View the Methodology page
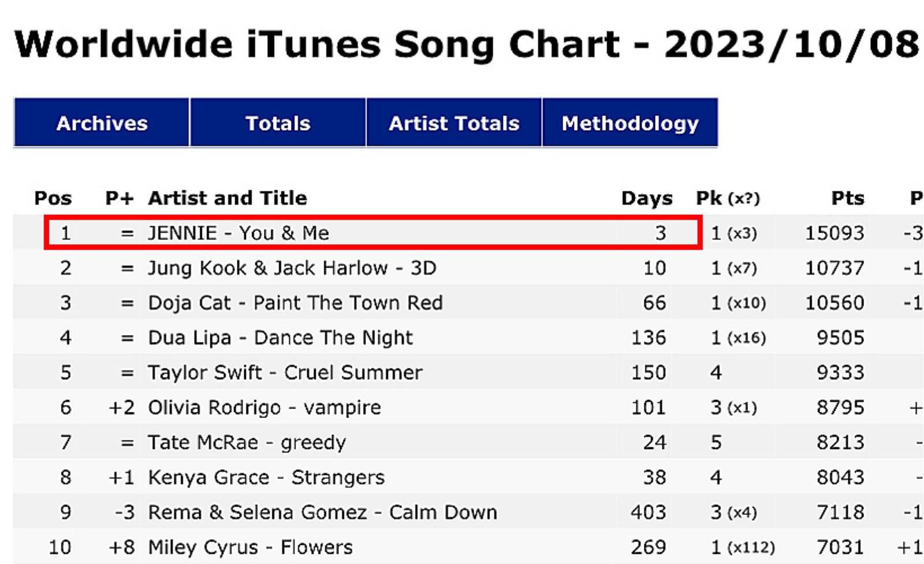This screenshot has width=924, height=564. [630, 123]
